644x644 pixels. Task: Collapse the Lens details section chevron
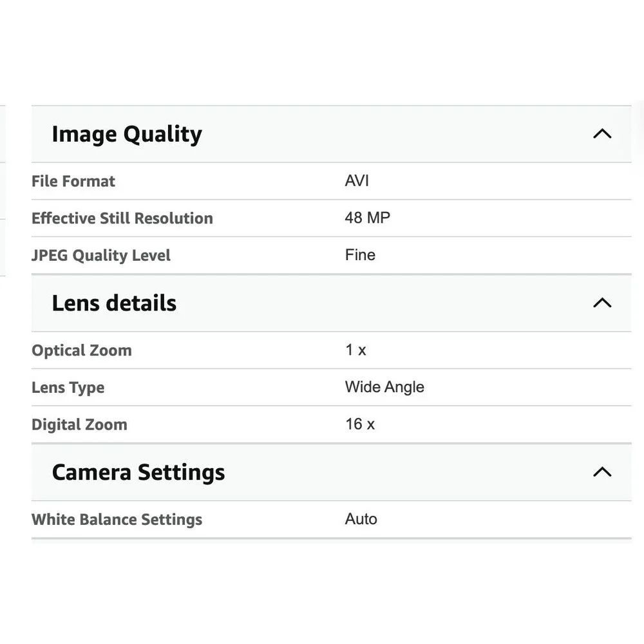click(602, 303)
